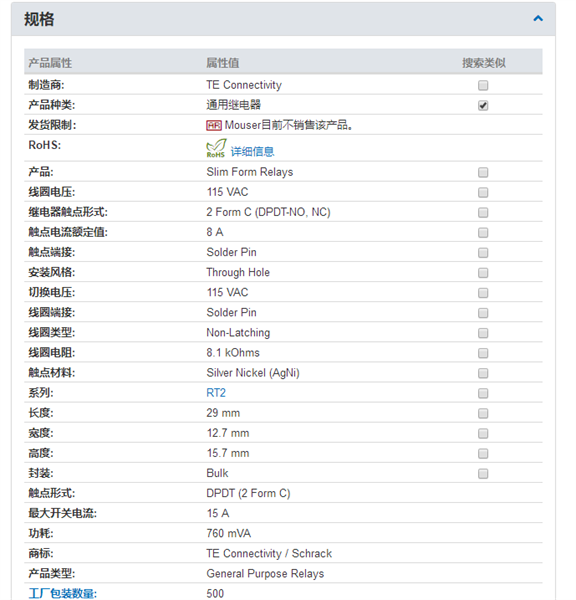Click the red shipping restriction icon
Screen dimensions: 576x600
point(214,126)
